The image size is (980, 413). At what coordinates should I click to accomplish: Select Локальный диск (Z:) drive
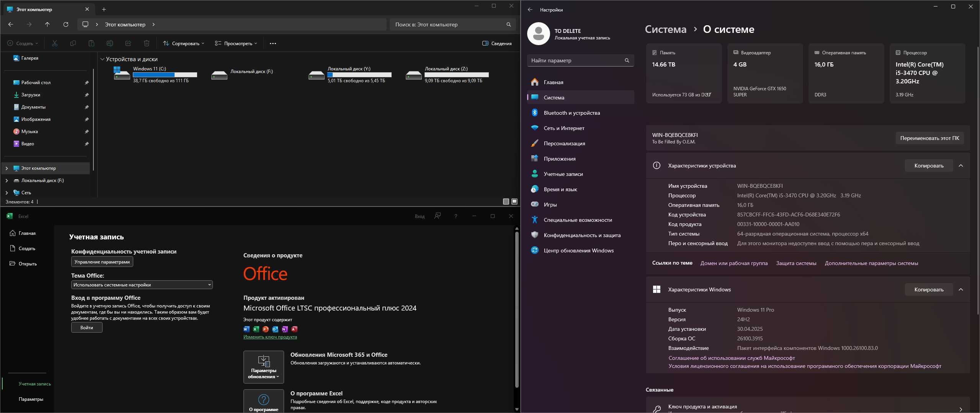click(x=447, y=74)
